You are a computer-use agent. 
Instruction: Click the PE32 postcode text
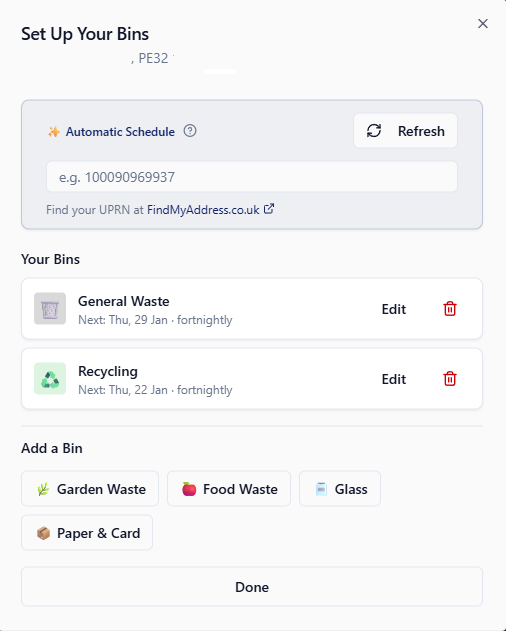[153, 58]
